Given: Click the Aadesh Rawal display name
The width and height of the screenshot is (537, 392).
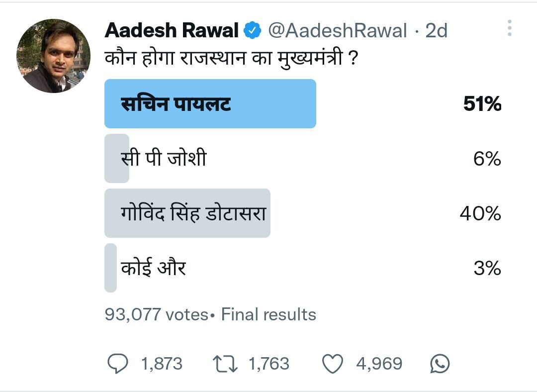Looking at the screenshot, I should pos(172,31).
